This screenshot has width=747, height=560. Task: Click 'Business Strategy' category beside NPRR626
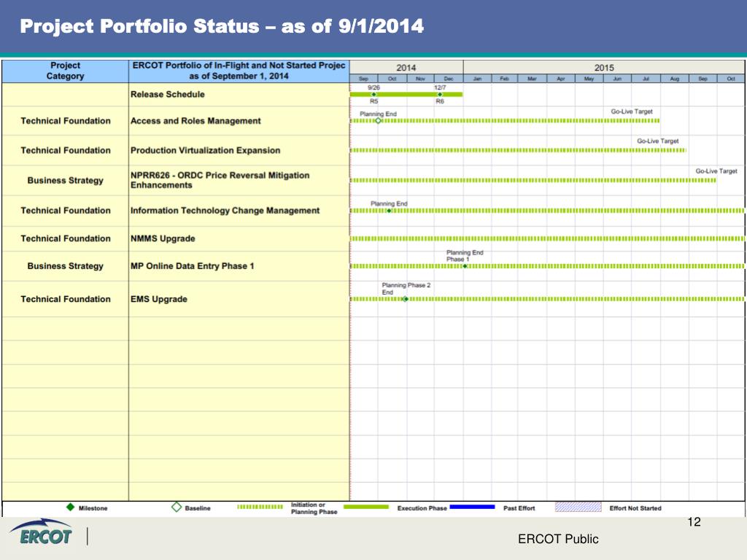coord(65,181)
